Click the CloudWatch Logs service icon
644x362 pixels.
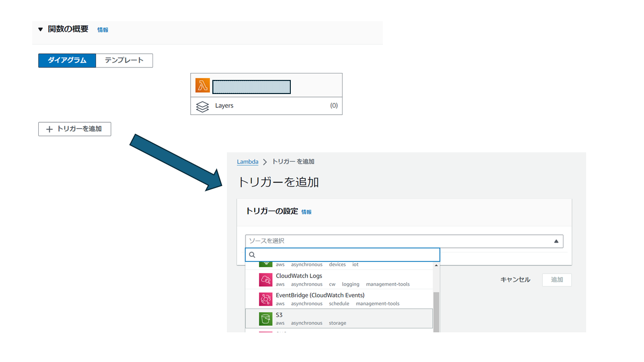pos(266,279)
